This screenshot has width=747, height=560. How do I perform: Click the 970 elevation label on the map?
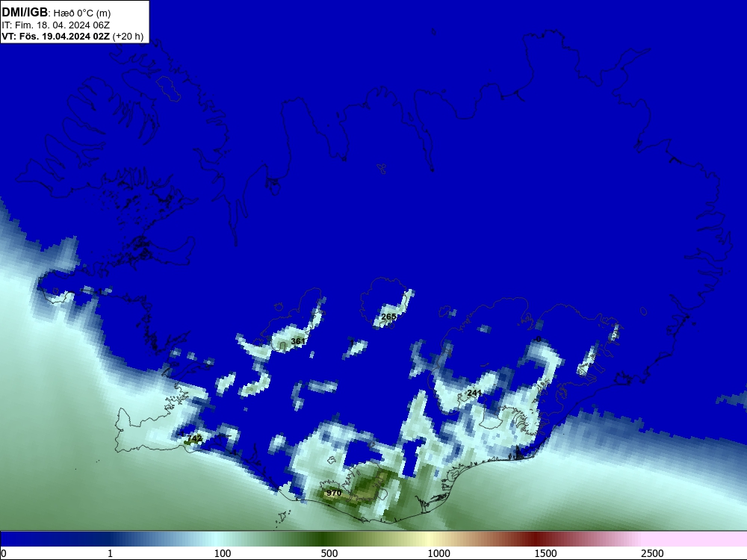tap(334, 493)
